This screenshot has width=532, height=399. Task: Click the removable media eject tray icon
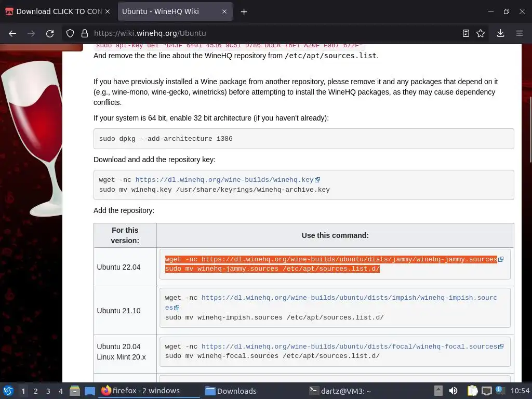438,391
